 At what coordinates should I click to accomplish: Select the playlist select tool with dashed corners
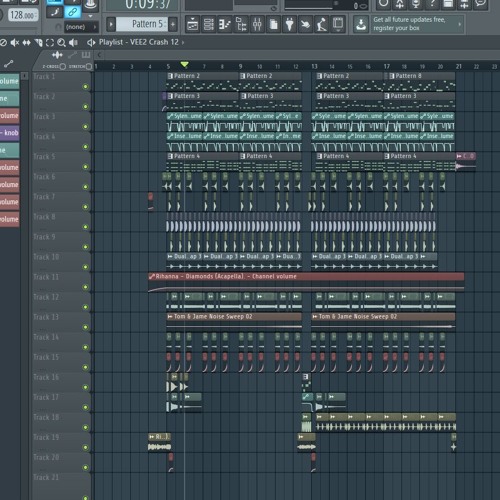pos(50,42)
